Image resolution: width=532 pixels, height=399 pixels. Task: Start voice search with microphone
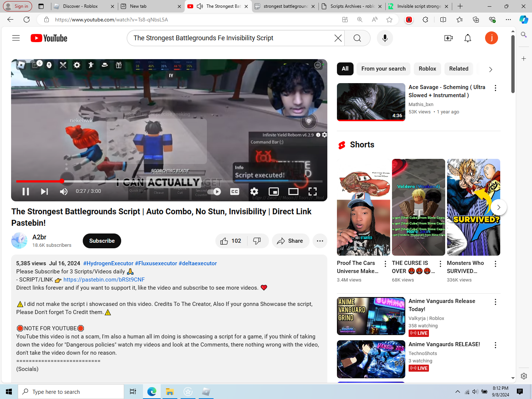(385, 38)
